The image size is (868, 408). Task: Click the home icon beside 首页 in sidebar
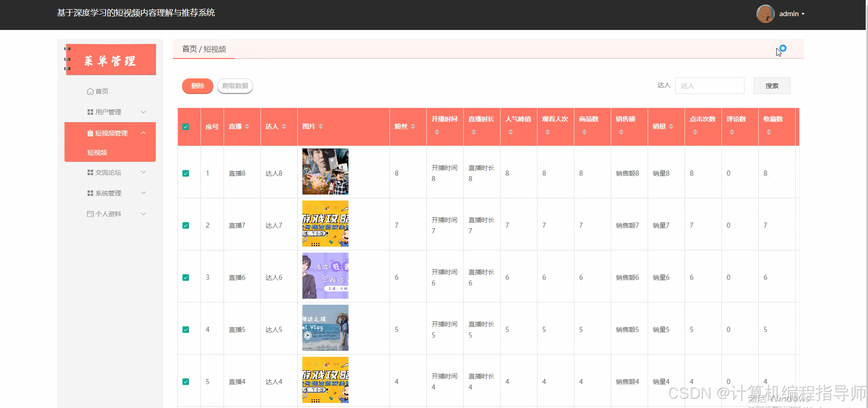pos(90,91)
